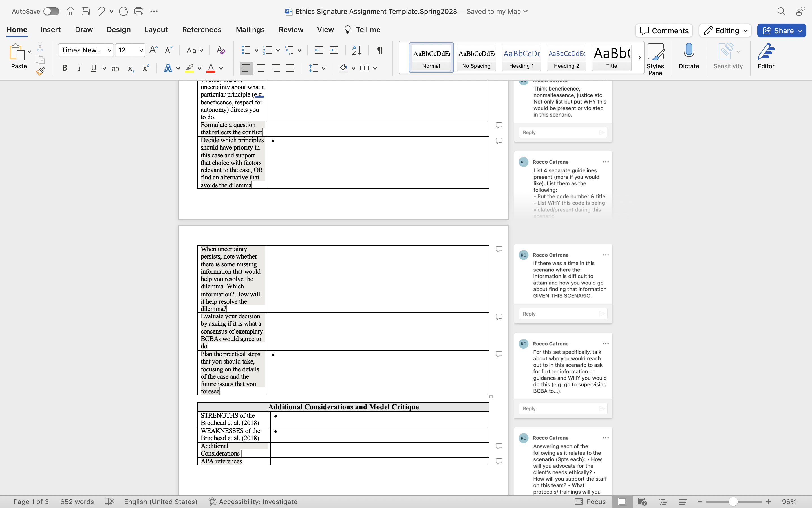Screen dimensions: 812x508
Task: Undo the last action
Action: click(101, 11)
